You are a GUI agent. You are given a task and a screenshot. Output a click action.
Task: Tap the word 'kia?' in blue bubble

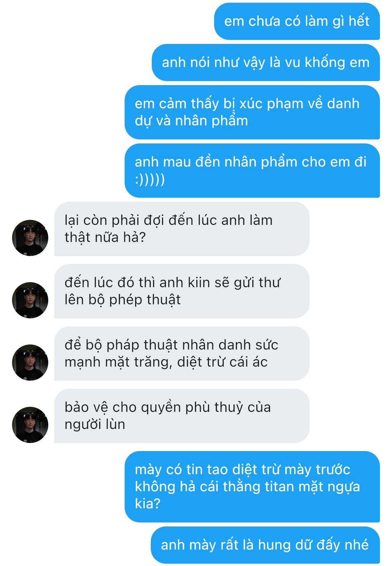click(148, 503)
